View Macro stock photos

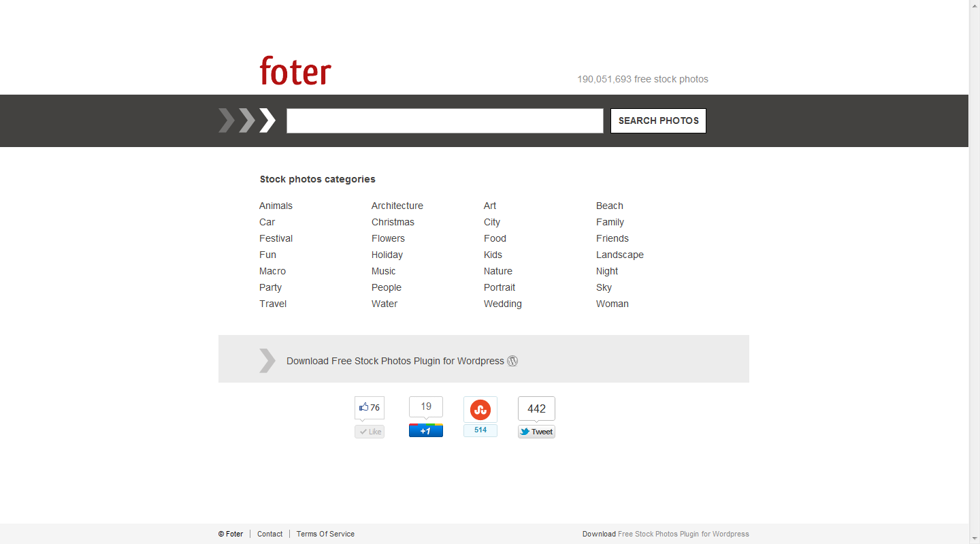(x=272, y=271)
